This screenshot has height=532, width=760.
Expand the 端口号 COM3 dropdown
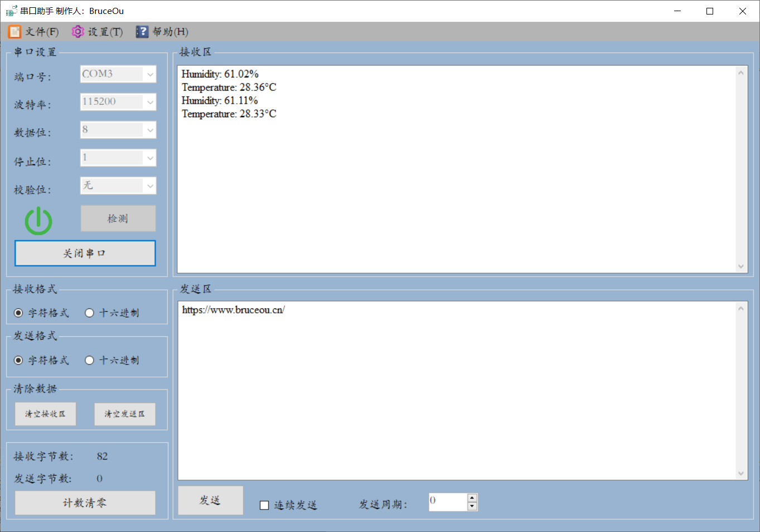point(150,74)
